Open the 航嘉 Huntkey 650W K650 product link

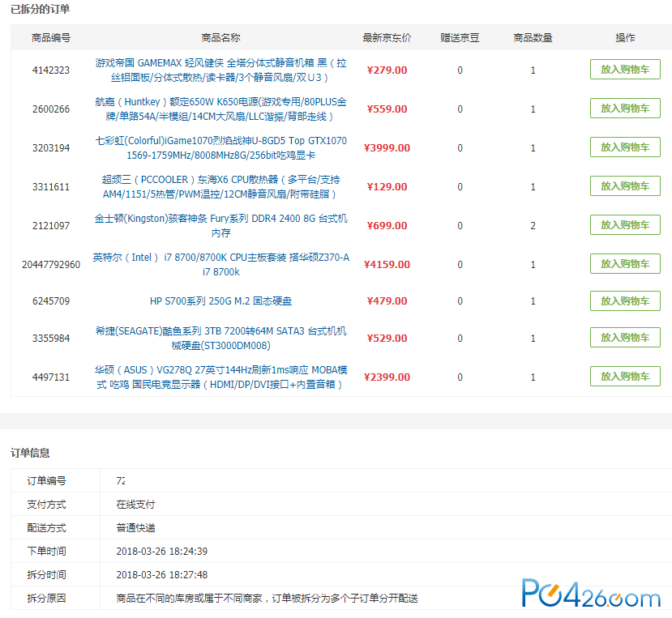click(x=220, y=109)
